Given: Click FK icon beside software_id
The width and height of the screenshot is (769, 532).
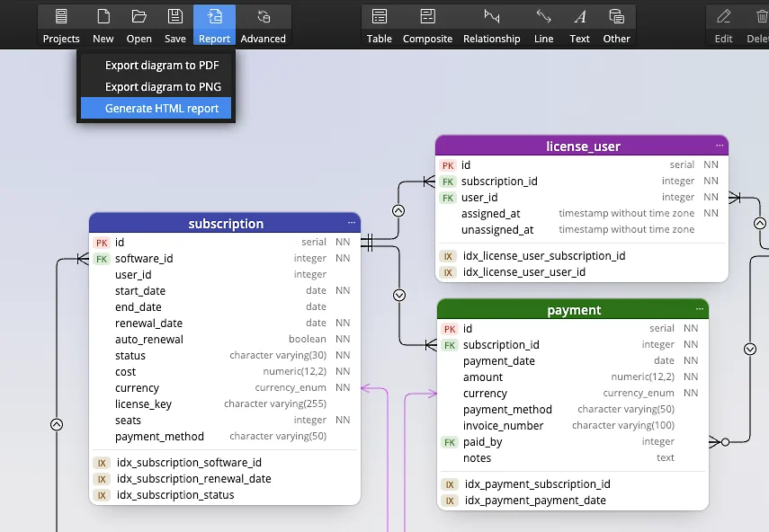Looking at the screenshot, I should [x=102, y=259].
